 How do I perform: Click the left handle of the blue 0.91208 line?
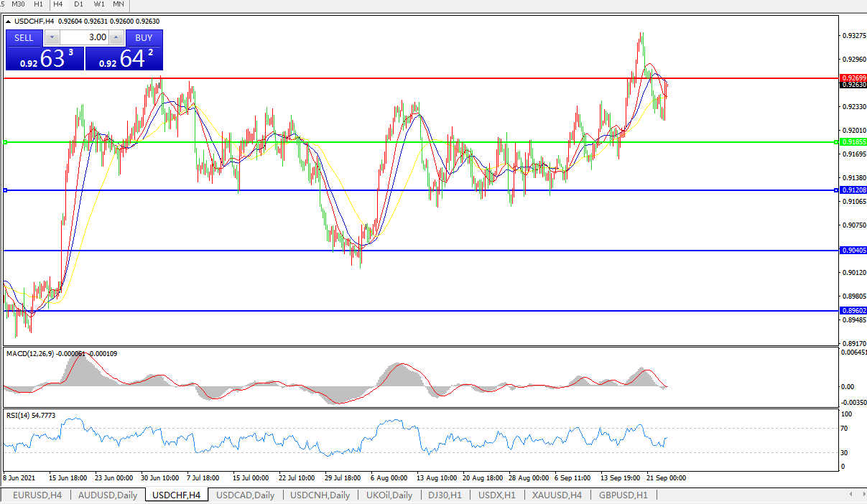pyautogui.click(x=5, y=190)
